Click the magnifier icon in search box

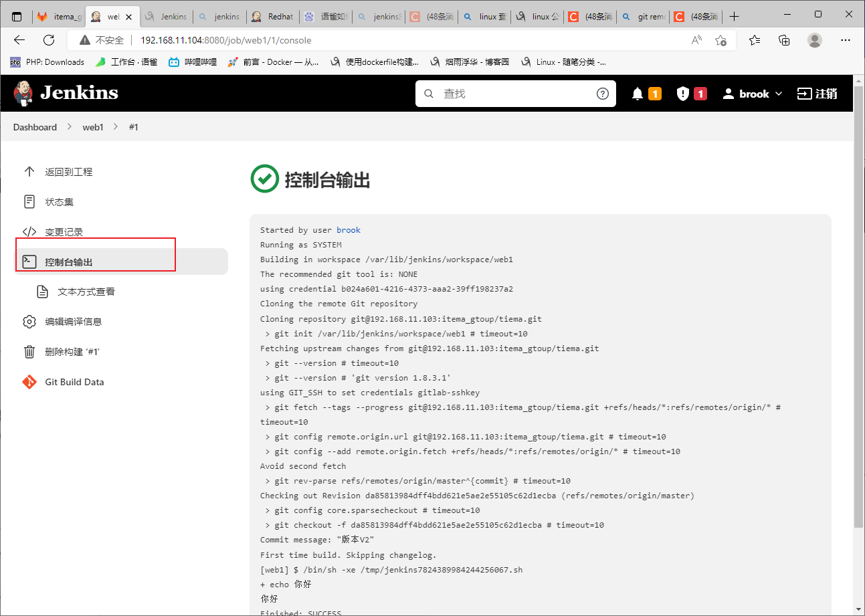429,94
